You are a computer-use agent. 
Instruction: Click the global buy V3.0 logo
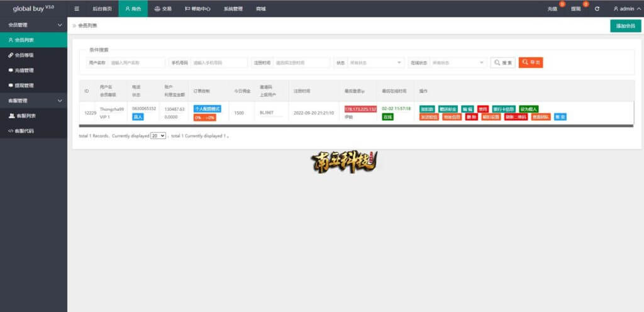pos(33,8)
